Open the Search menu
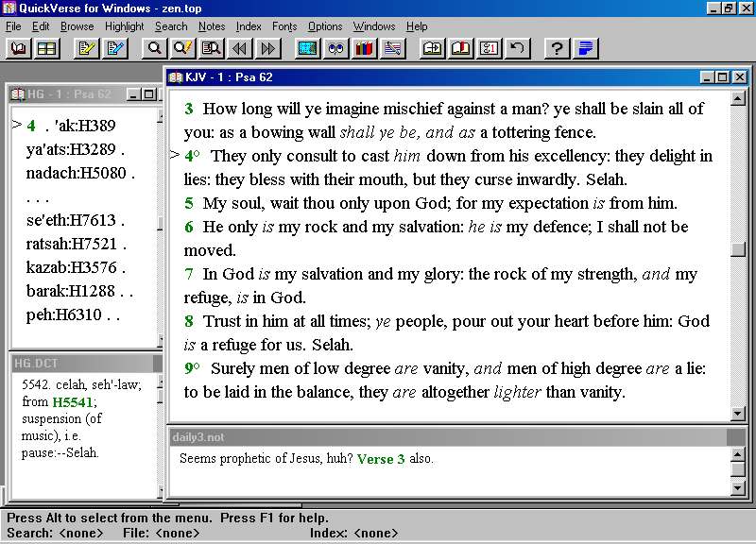The width and height of the screenshot is (756, 544). 171,26
